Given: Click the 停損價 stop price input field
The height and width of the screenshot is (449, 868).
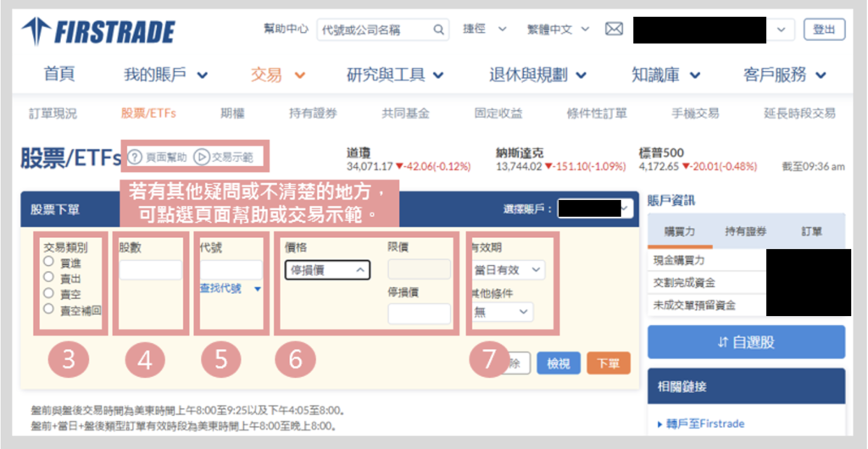Looking at the screenshot, I should (x=419, y=313).
